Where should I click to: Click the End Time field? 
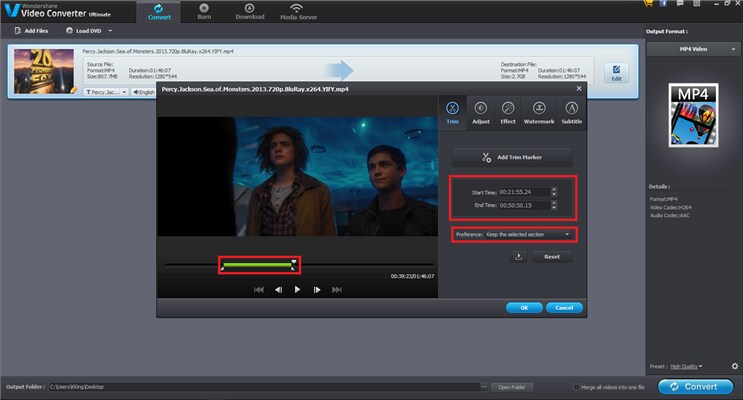525,205
